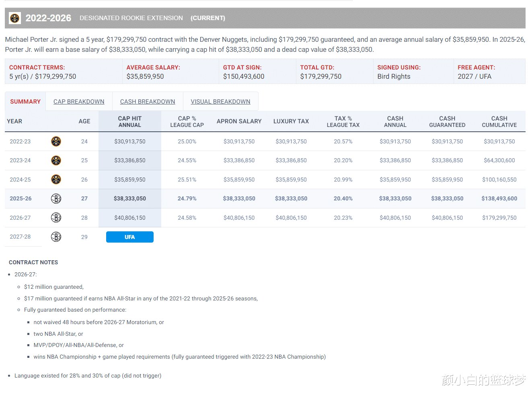
Task: Open the 2022-23 season link
Action: [x=20, y=141]
